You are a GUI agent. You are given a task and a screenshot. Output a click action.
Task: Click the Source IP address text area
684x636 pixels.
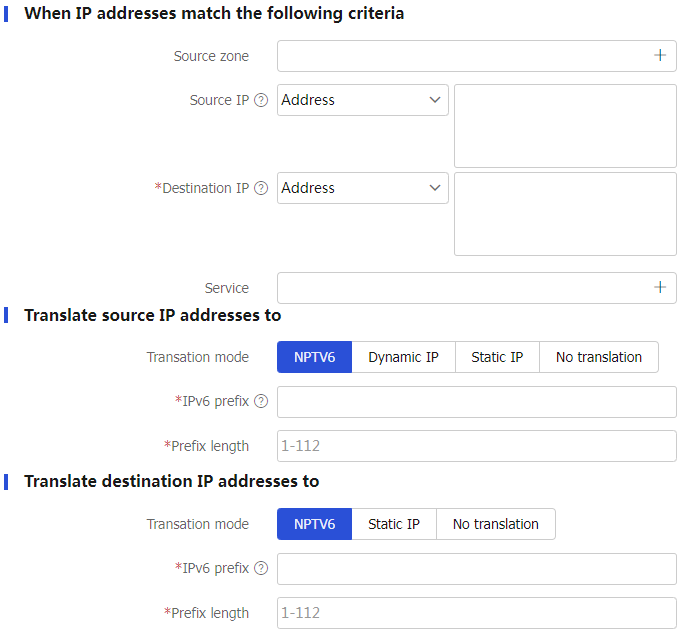[x=565, y=126]
